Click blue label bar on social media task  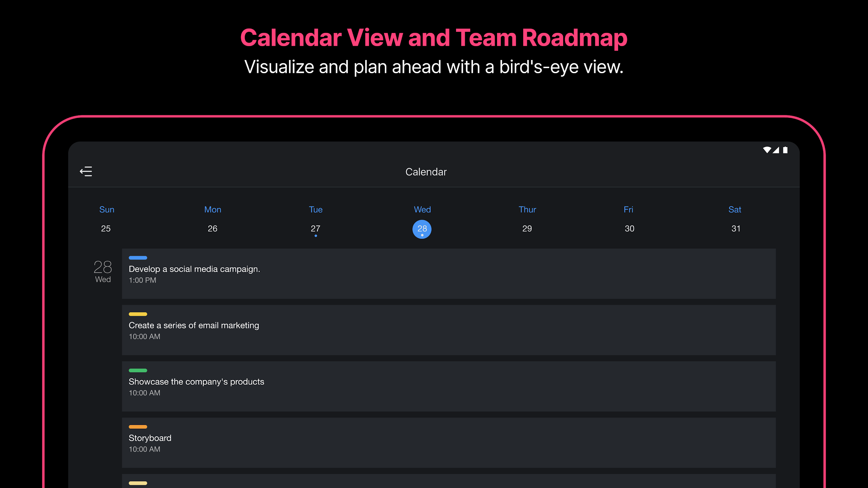pyautogui.click(x=138, y=258)
